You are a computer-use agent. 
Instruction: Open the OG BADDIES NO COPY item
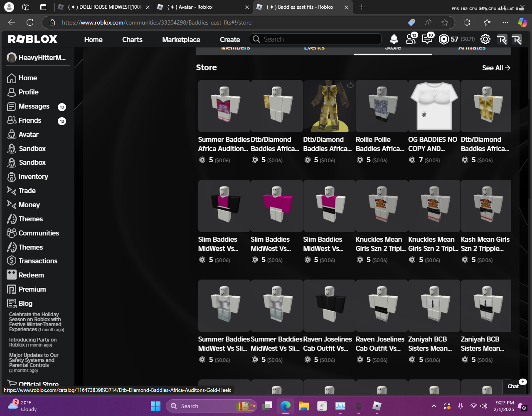[x=434, y=106]
